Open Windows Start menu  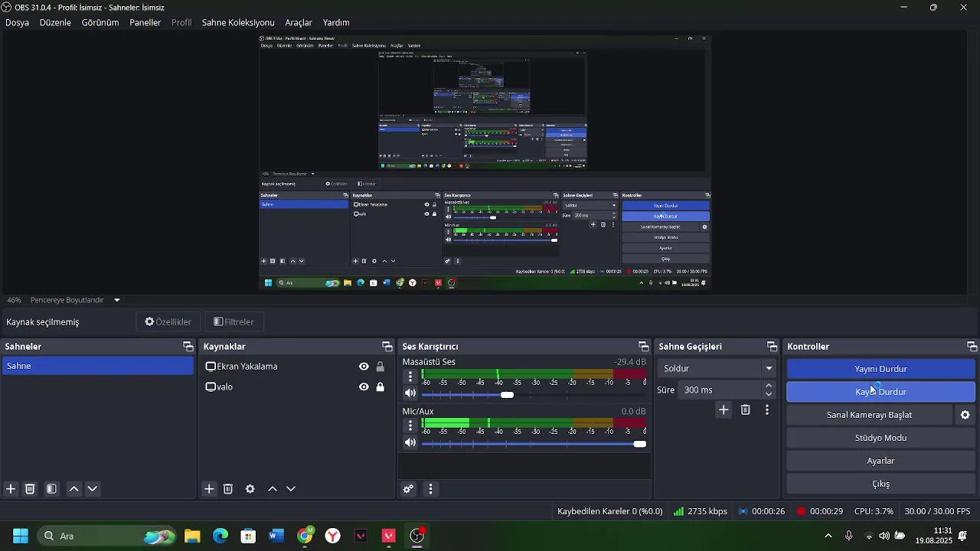(21, 536)
